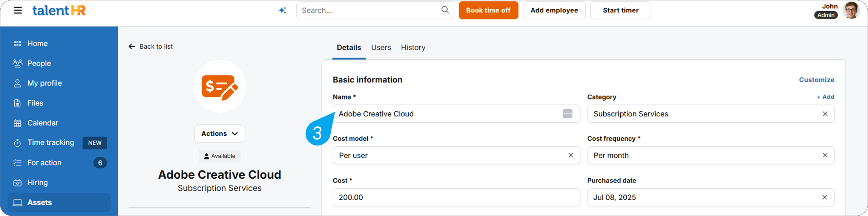
Task: Clear the Cost frequency selection
Action: click(x=825, y=155)
